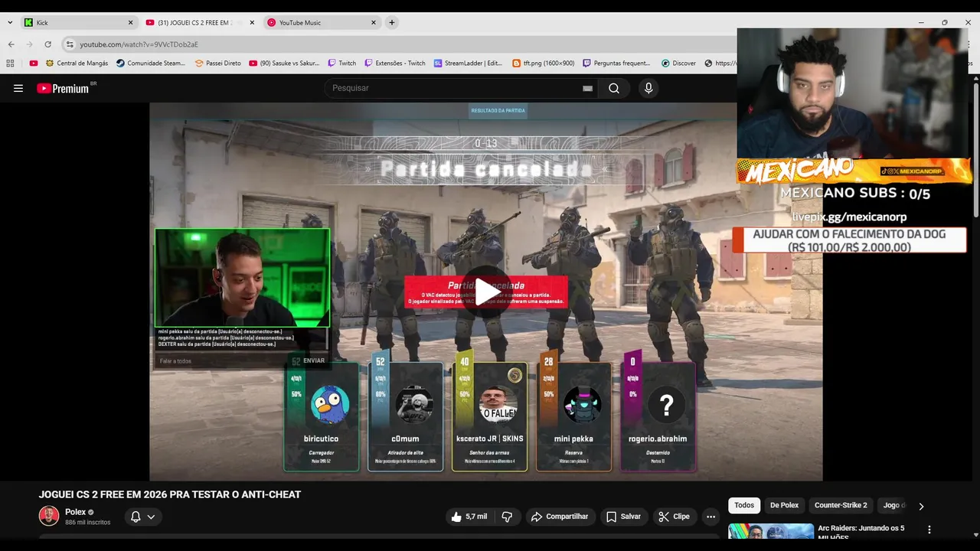Click the first red YouTube bookmark icon
The height and width of the screenshot is (551, 980).
(34, 64)
